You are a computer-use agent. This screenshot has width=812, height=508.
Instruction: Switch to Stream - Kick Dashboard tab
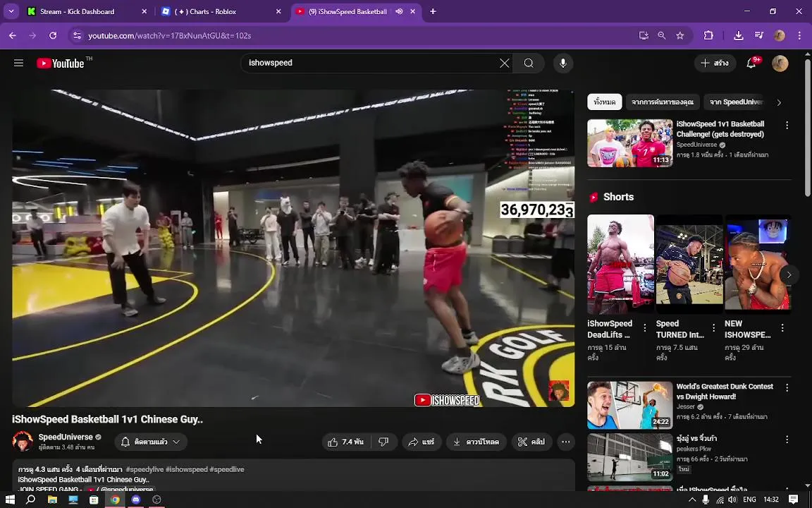(x=87, y=11)
